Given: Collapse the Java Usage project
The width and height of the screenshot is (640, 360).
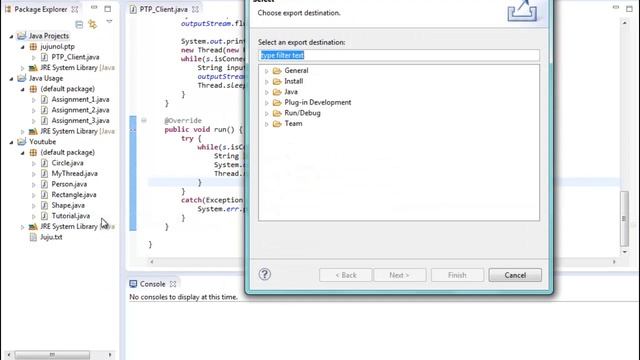Looking at the screenshot, I should [11, 79].
